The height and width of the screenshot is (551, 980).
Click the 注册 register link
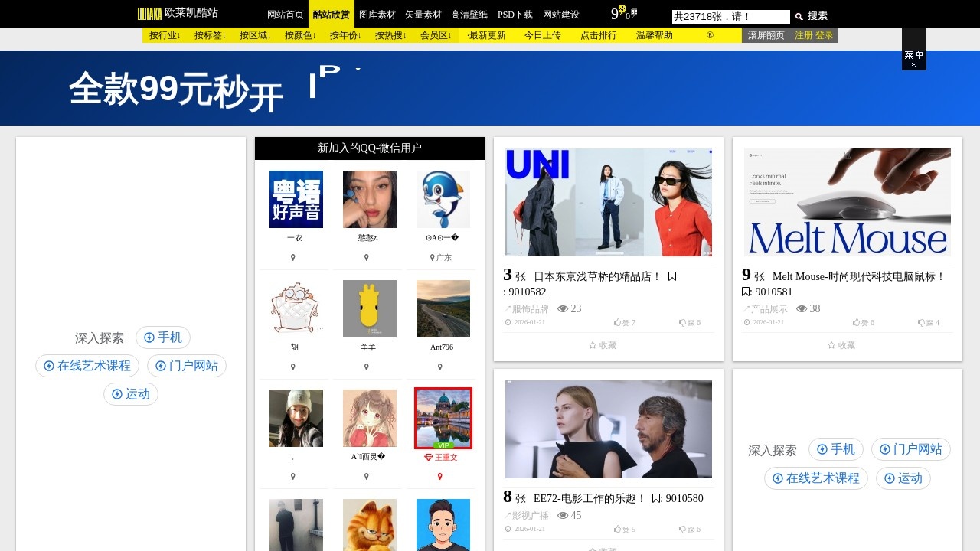tap(803, 35)
